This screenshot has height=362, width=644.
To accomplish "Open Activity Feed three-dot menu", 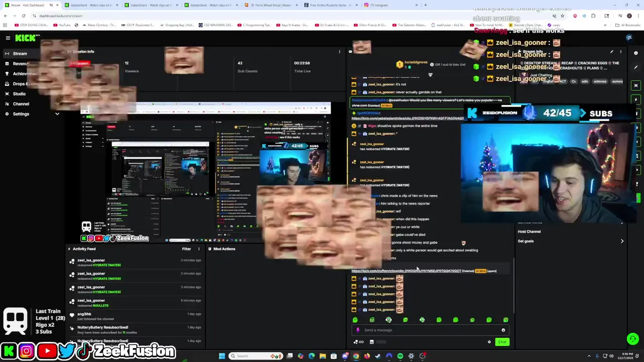I will coord(199,249).
